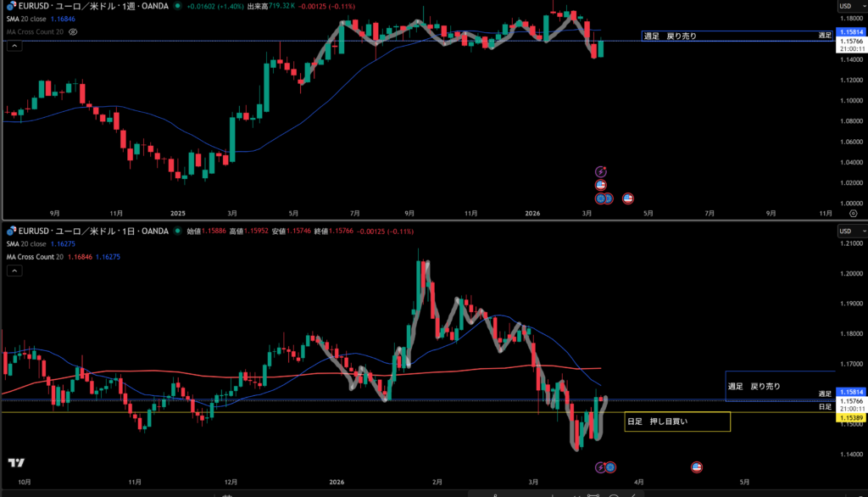Toggle visibility of MA Cross Count indicator in upper chart
Image resolution: width=868 pixels, height=497 pixels.
(x=73, y=31)
